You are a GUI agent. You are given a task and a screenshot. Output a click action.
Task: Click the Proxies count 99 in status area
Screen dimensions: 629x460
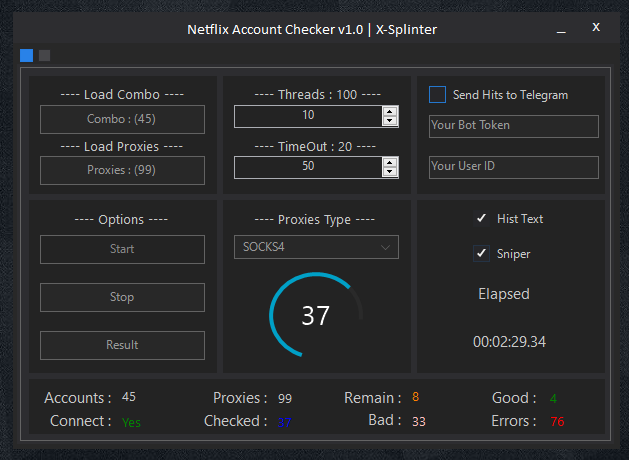click(x=285, y=399)
